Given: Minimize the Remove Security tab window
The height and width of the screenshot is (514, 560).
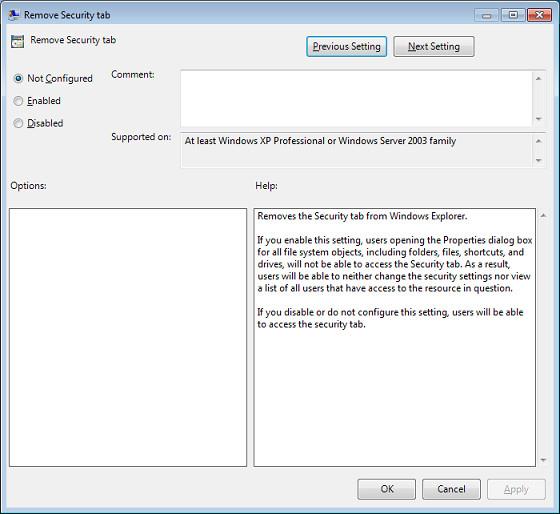Looking at the screenshot, I should click(x=486, y=15).
